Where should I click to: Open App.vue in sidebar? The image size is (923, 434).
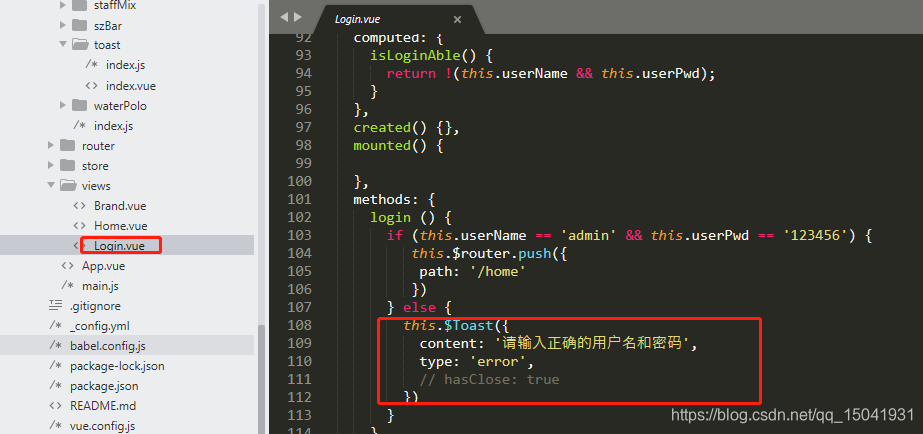(103, 266)
